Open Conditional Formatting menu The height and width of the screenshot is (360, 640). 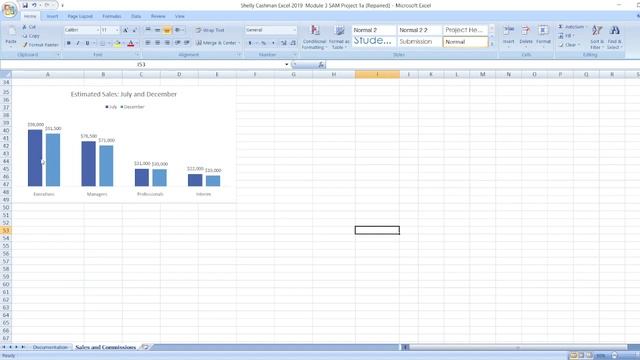tap(314, 37)
